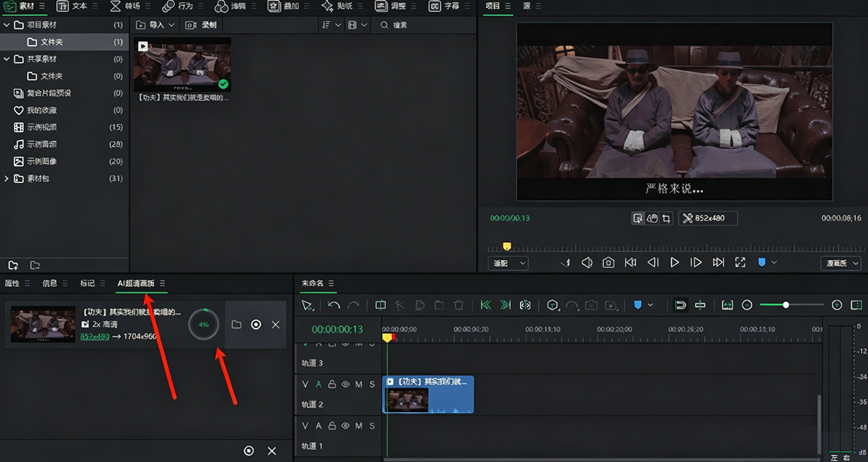This screenshot has width=868, height=462.
Task: Switch to the 信息 info tab
Action: point(50,283)
